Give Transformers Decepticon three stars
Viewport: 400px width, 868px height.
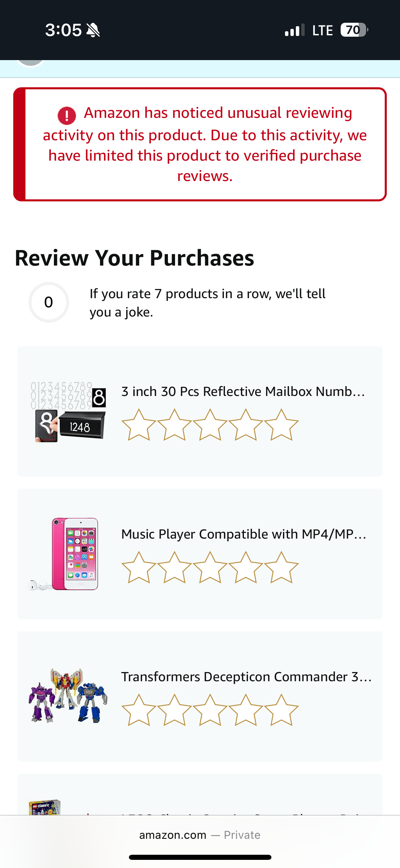(x=210, y=710)
